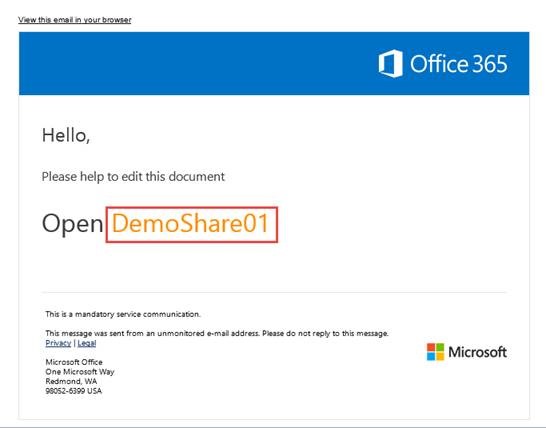Open the DemoShare01 document link
The height and width of the screenshot is (428, 546).
click(191, 224)
